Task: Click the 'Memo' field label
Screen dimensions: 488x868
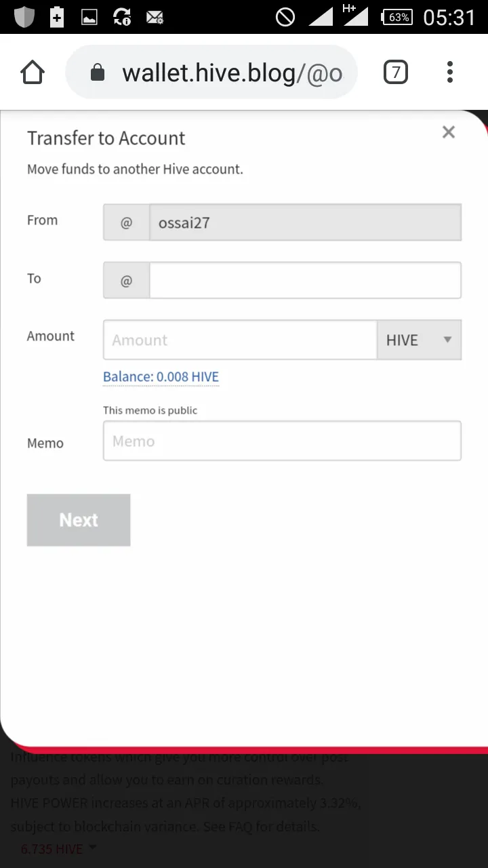Action: click(x=45, y=443)
